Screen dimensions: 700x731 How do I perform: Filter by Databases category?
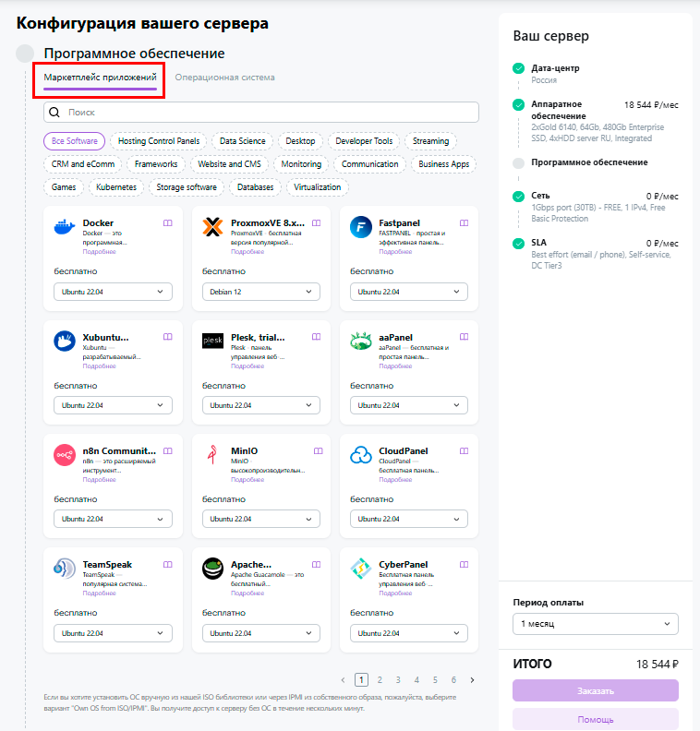[x=256, y=187]
